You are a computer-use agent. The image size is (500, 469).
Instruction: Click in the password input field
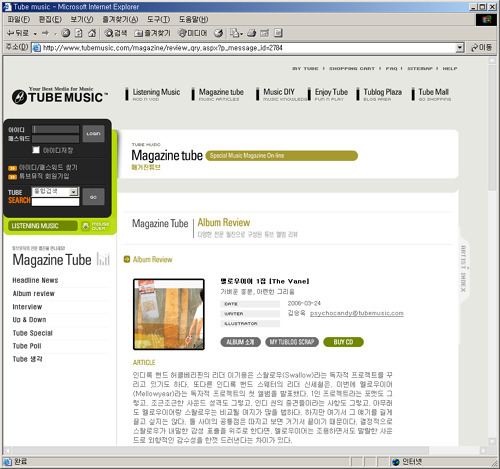(x=56, y=139)
